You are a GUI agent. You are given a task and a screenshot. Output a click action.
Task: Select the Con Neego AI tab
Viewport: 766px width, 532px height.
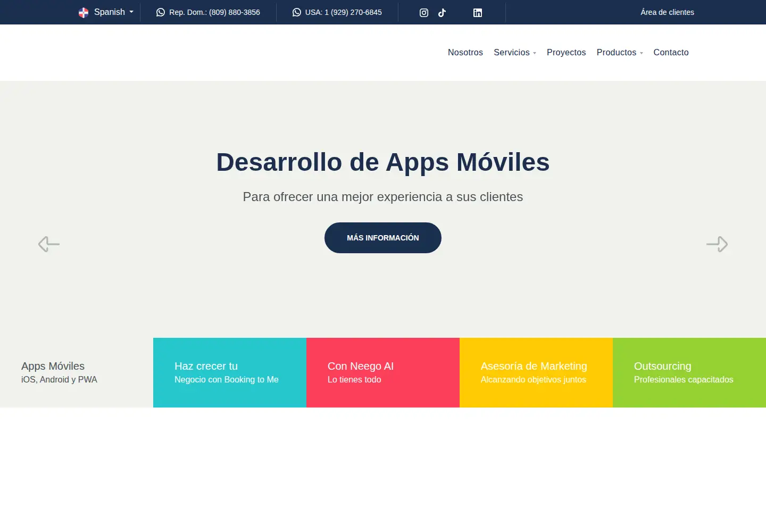pos(383,372)
